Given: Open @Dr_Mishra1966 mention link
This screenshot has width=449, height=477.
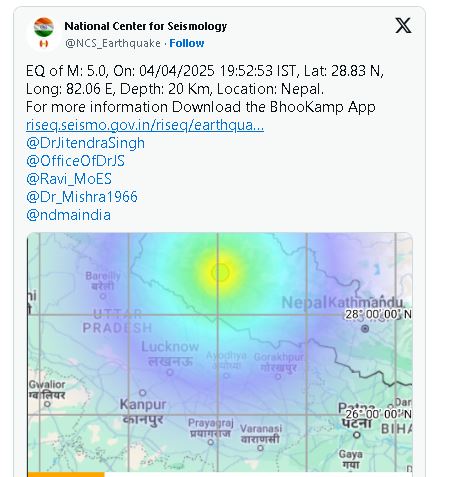Looking at the screenshot, I should [x=82, y=197].
